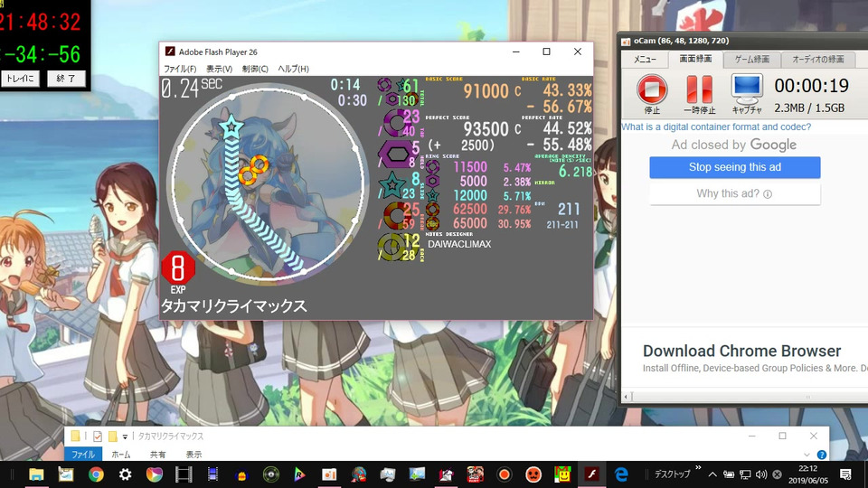The height and width of the screenshot is (488, 868).
Task: Open the ヘルプ(H) menu in Flash Player
Action: click(293, 69)
